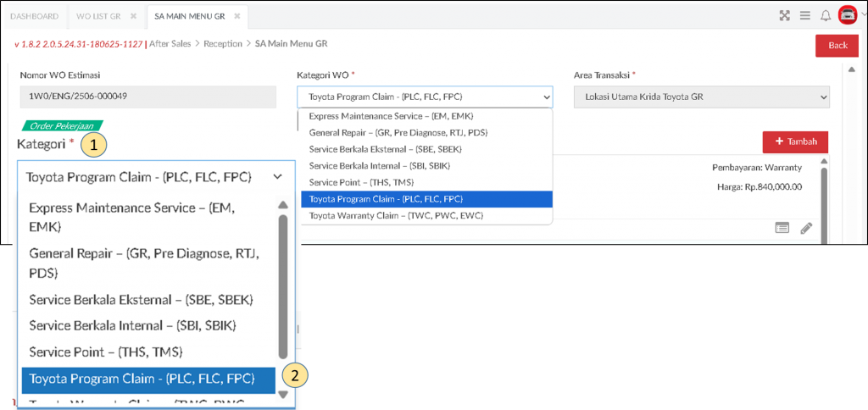
Task: Pick Service Berkala Internal in enlarged list
Action: click(x=148, y=325)
